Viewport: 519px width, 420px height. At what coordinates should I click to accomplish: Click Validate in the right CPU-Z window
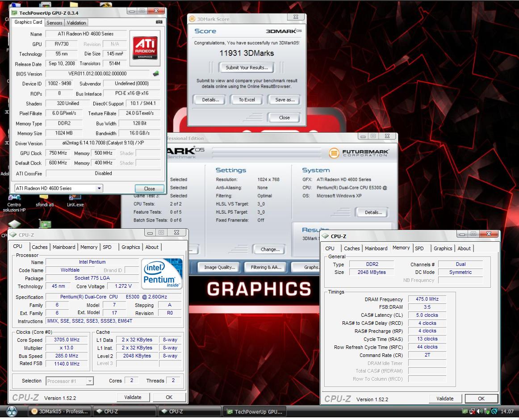coord(445,399)
